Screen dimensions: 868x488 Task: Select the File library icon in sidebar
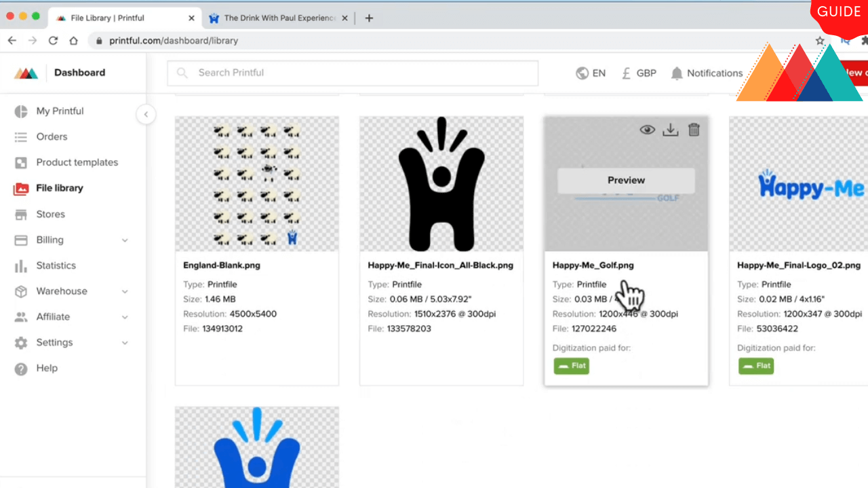21,188
